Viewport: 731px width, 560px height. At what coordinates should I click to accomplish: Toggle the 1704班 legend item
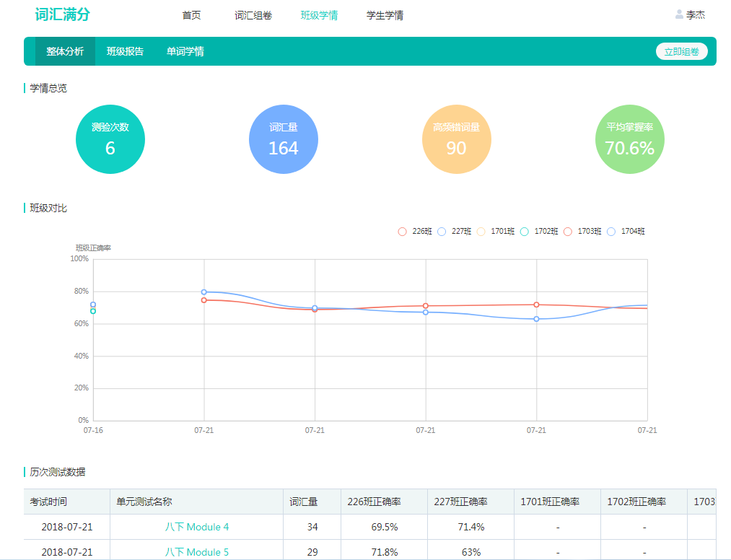tap(626, 231)
